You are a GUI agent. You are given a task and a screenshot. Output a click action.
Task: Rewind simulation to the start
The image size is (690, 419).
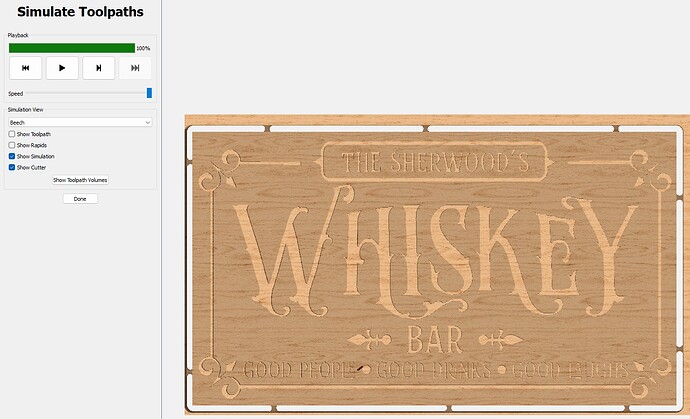[26, 68]
